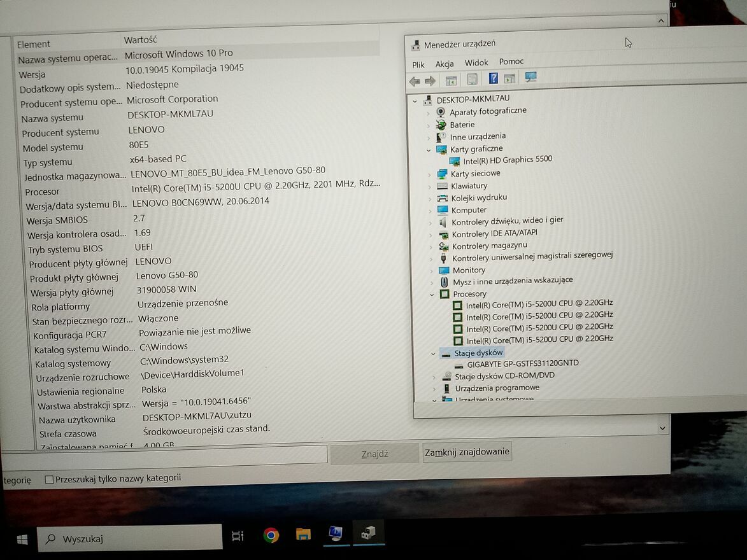Click the scan for hardware changes monitor icon
The height and width of the screenshot is (560, 747).
point(530,78)
